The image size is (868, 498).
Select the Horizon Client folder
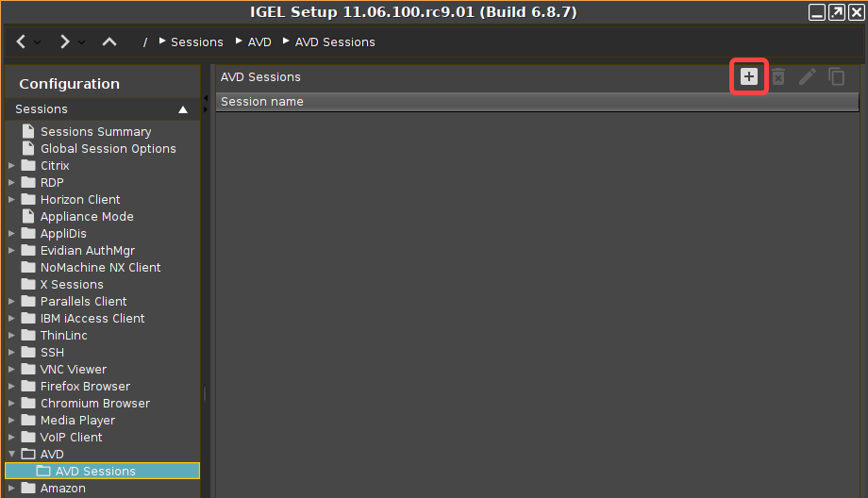(80, 200)
